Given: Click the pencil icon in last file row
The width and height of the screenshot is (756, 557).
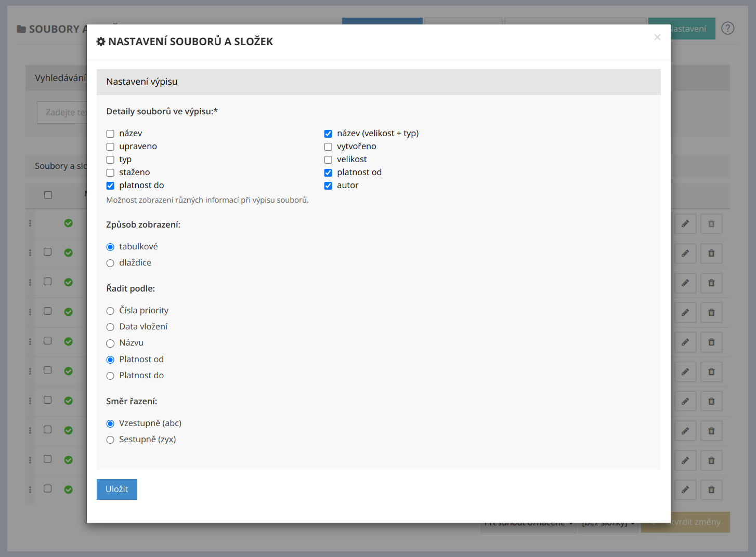Looking at the screenshot, I should click(x=685, y=490).
